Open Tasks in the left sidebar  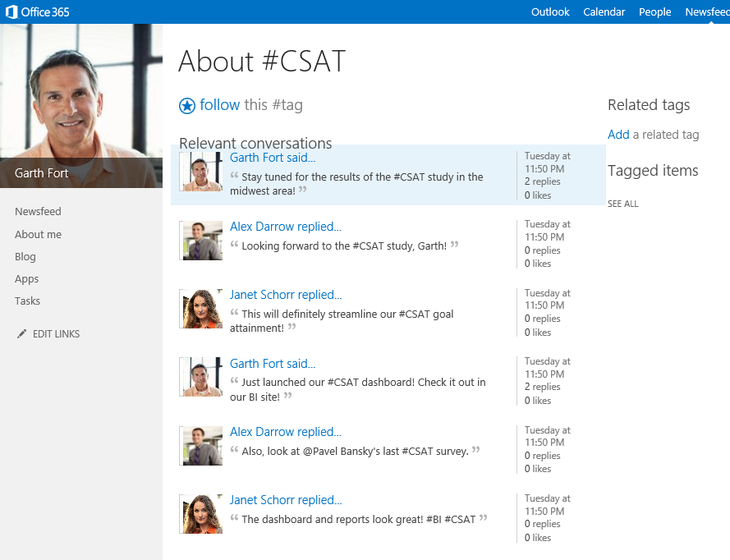(x=27, y=301)
